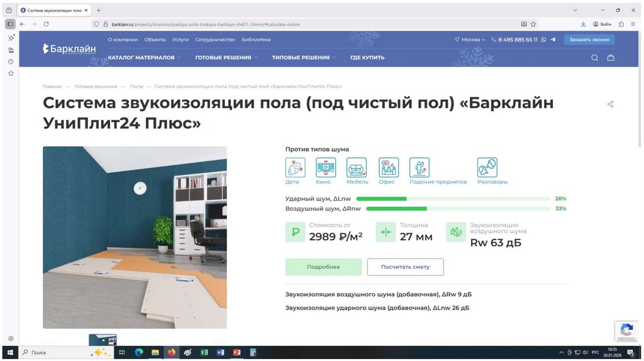Screen dimensions: 644x361
Task: Open new browser tab with plus button
Action: click(x=98, y=10)
